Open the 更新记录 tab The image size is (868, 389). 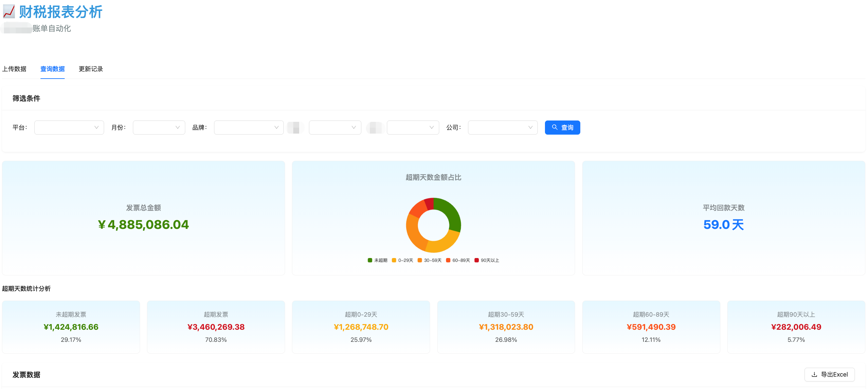(x=91, y=69)
